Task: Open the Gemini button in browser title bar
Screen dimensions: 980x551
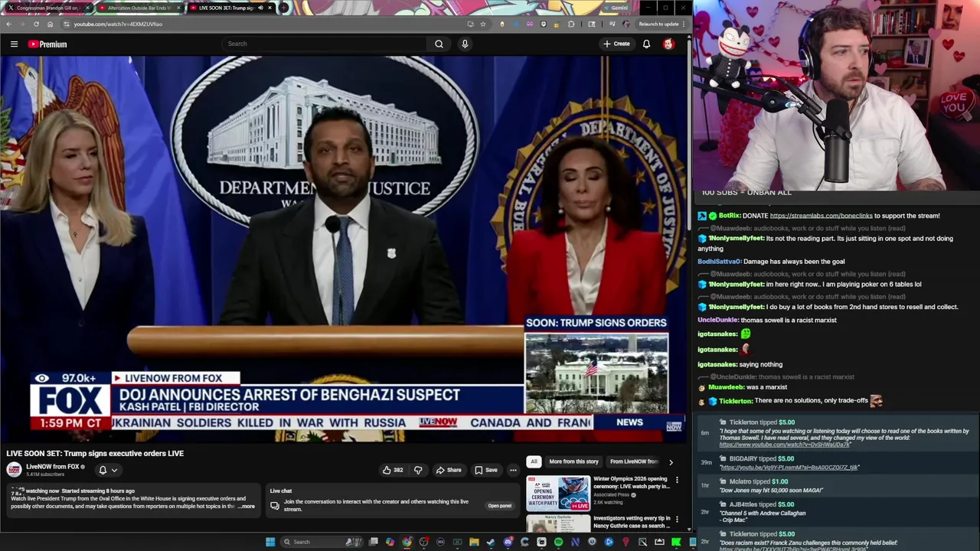Action: coord(618,8)
